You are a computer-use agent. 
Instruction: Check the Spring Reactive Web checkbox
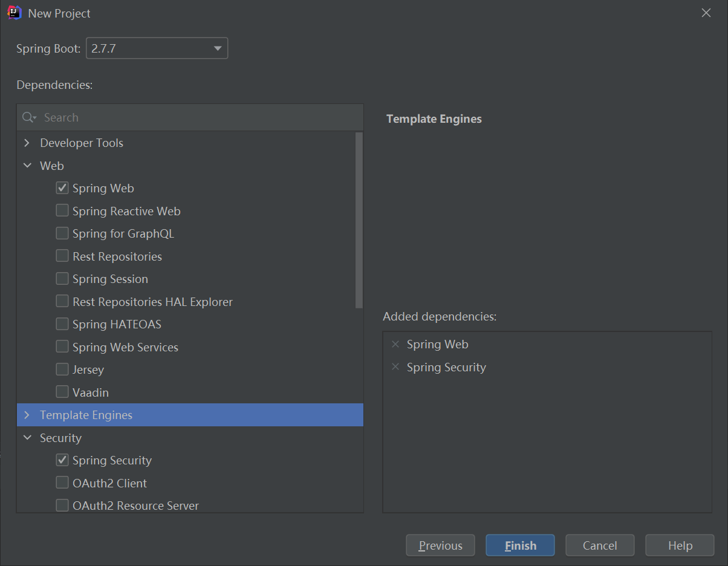coord(62,211)
